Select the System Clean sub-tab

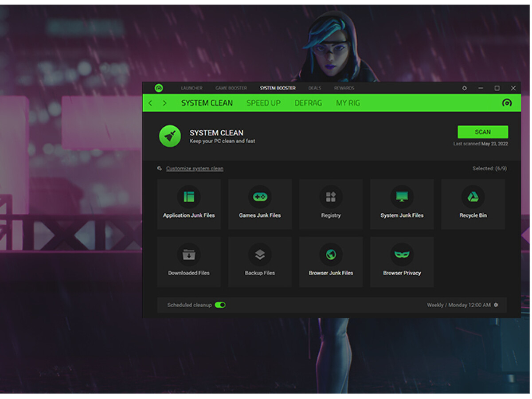coord(207,103)
